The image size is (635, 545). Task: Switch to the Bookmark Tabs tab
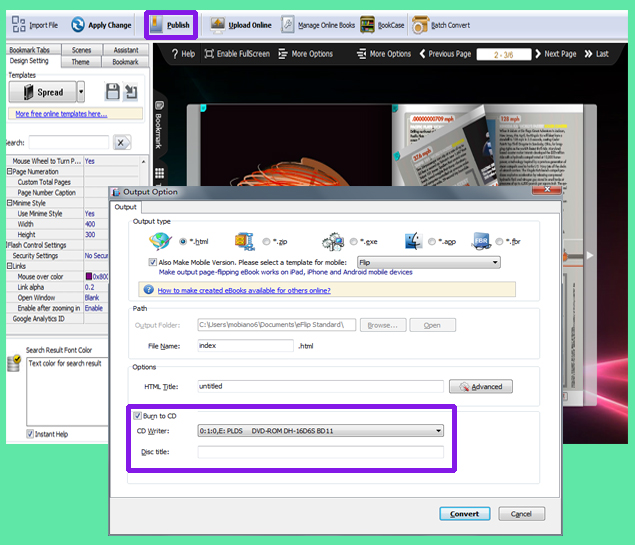pos(33,50)
